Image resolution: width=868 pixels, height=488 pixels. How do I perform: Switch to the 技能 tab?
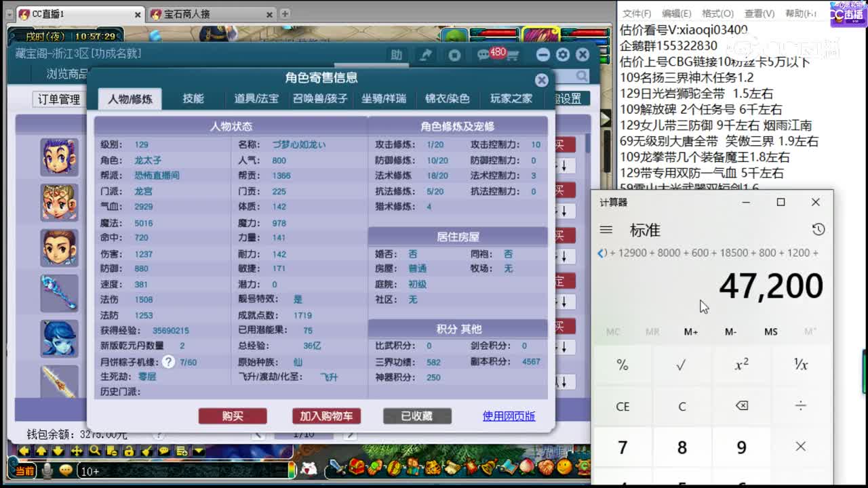(193, 98)
